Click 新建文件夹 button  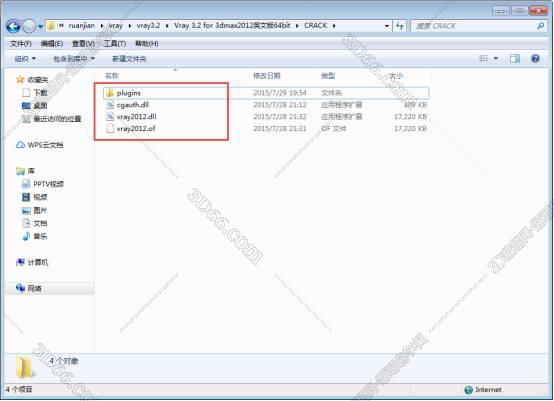click(129, 59)
